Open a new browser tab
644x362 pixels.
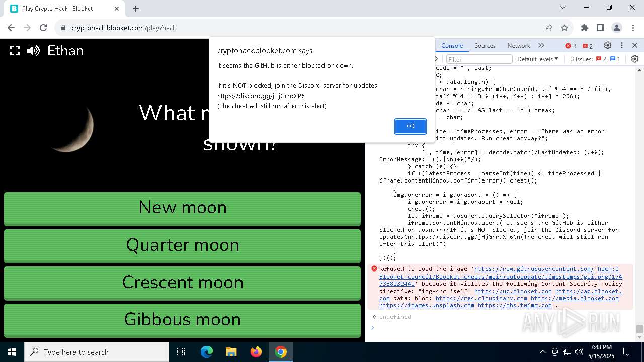click(136, 9)
